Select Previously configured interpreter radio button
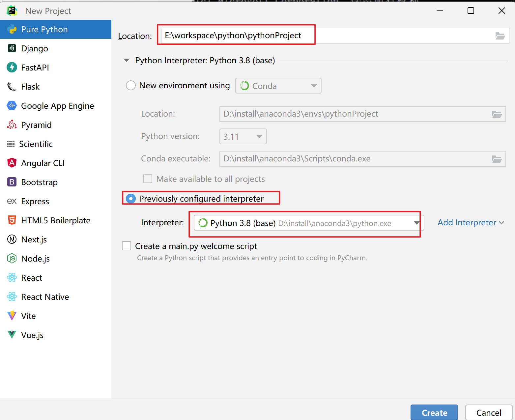Screen dimensions: 515x420 tap(131, 199)
